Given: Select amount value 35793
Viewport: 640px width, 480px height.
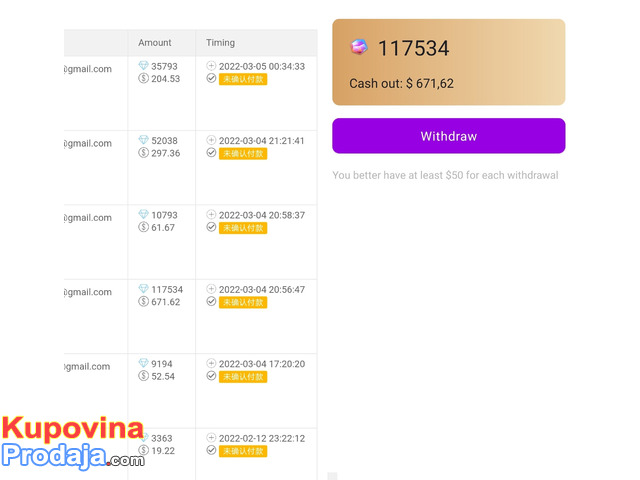Looking at the screenshot, I should (164, 66).
